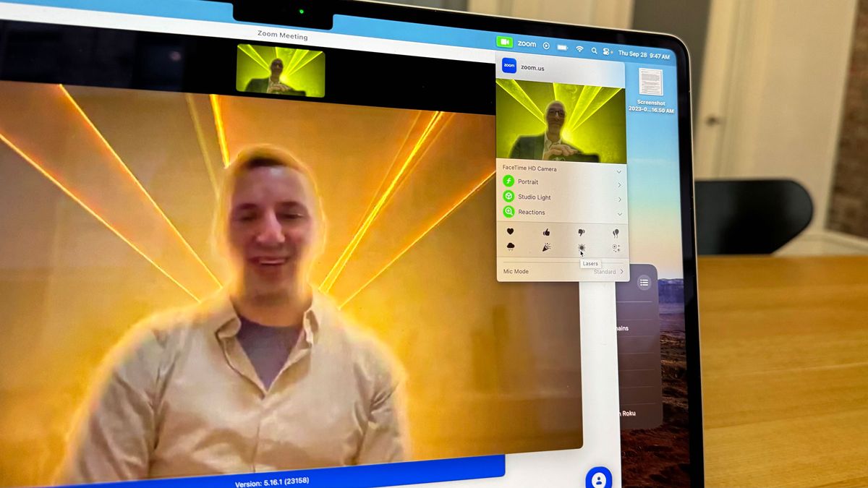Screen dimensions: 868x488
Task: Launch the balloons reaction effect
Action: pos(616,234)
